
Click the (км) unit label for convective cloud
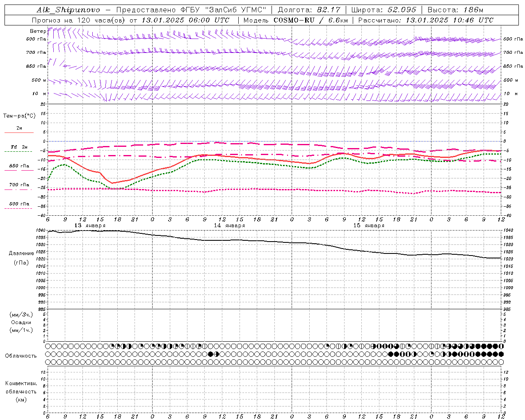click(21, 399)
